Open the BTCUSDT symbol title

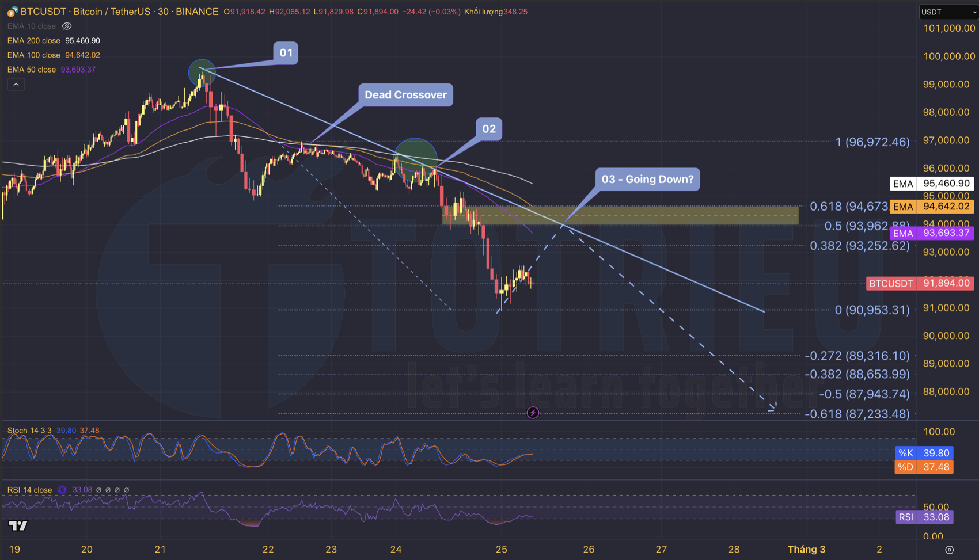coord(120,12)
